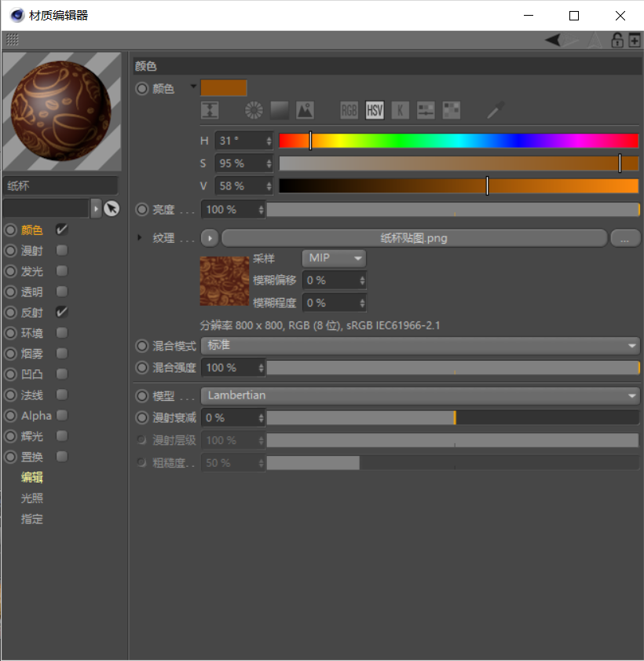Open the color wheel picker

click(x=254, y=111)
